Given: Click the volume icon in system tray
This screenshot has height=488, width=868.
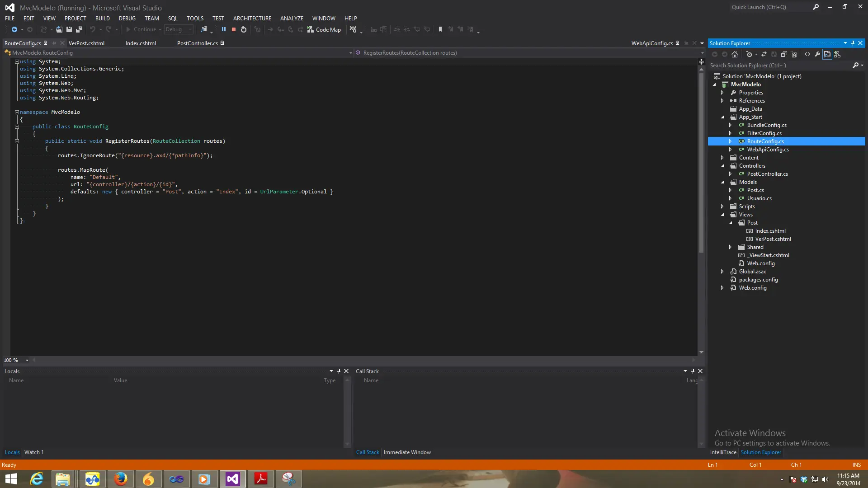Looking at the screenshot, I should click(826, 479).
